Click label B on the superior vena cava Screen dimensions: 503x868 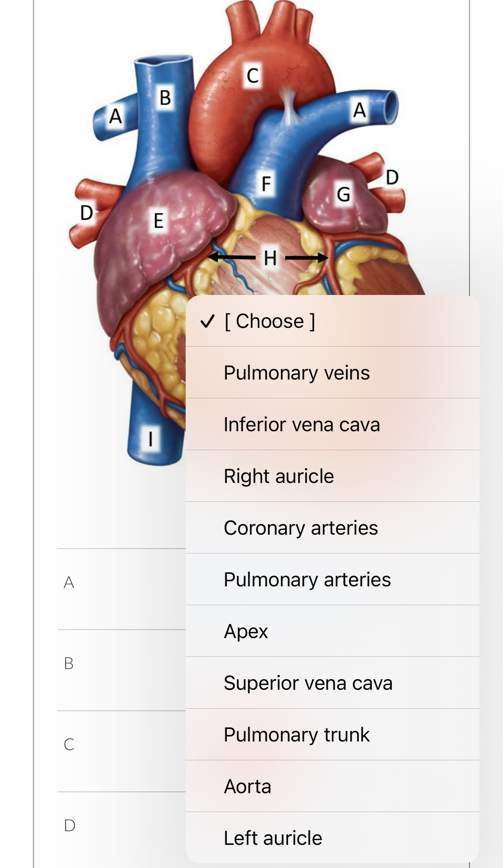click(x=165, y=99)
